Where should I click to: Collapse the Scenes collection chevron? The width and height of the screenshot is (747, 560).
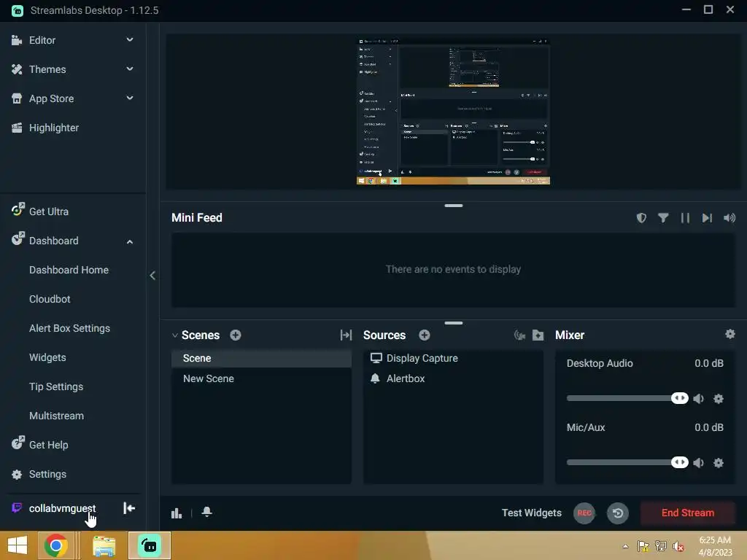(175, 335)
